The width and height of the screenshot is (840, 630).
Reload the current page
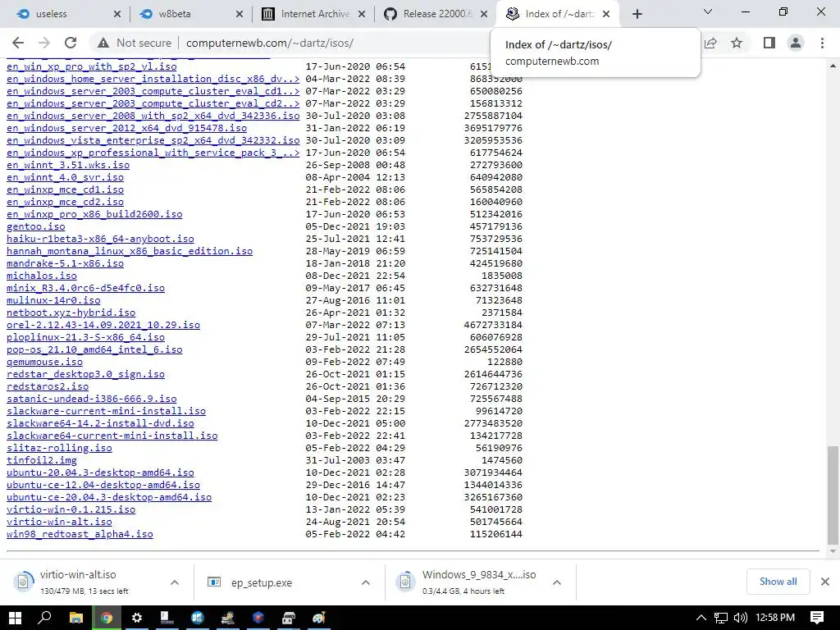point(71,43)
